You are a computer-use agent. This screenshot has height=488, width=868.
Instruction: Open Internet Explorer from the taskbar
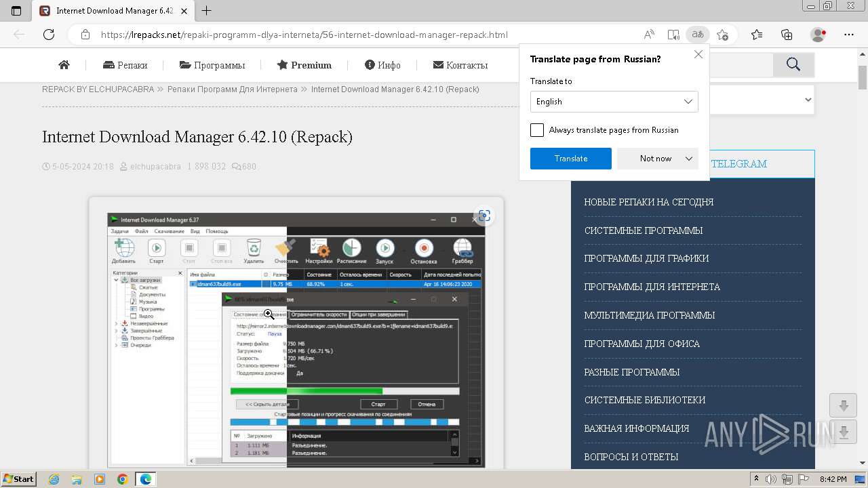point(54,479)
